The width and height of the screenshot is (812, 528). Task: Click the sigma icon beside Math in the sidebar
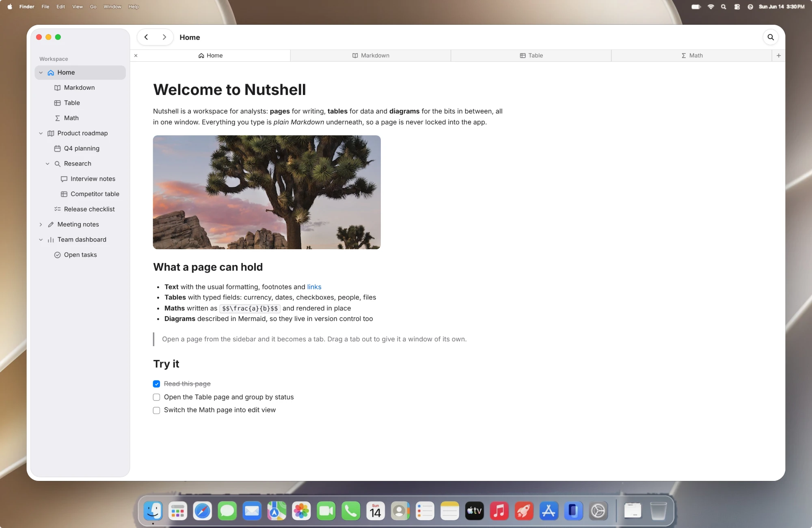pyautogui.click(x=57, y=118)
